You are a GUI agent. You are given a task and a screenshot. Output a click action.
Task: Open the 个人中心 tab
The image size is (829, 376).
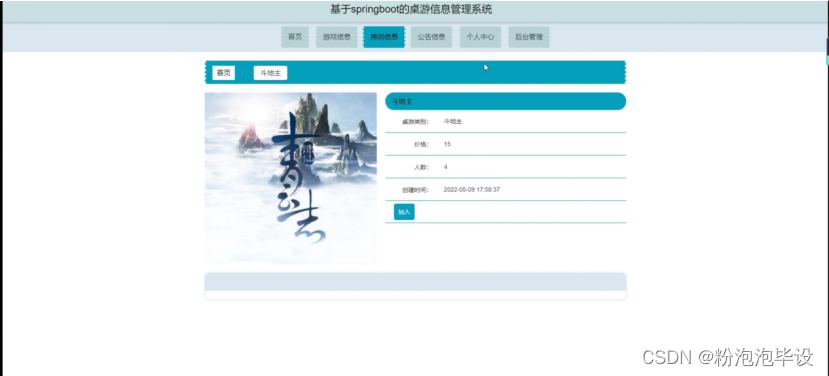pos(480,37)
